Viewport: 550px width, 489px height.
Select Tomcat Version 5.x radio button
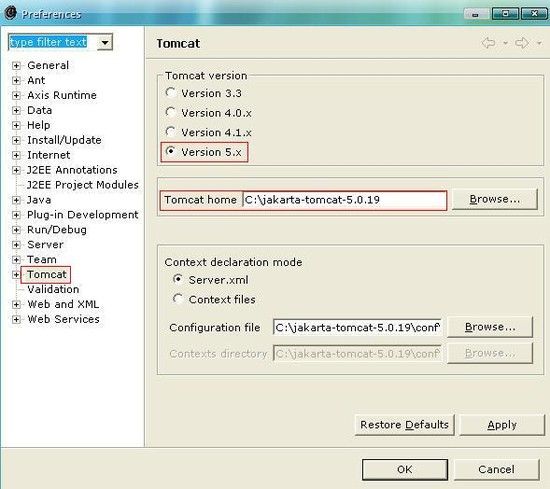click(x=170, y=152)
